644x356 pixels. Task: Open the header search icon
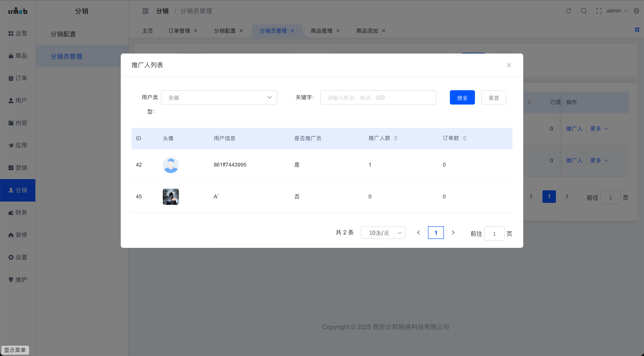(x=583, y=11)
